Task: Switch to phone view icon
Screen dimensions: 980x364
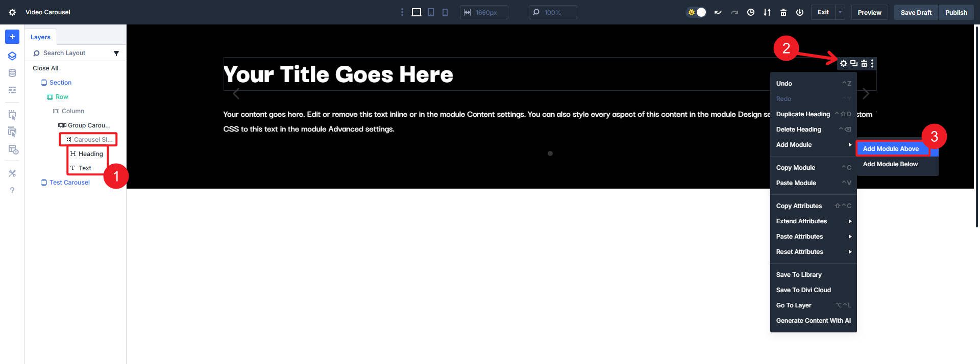Action: [x=445, y=12]
